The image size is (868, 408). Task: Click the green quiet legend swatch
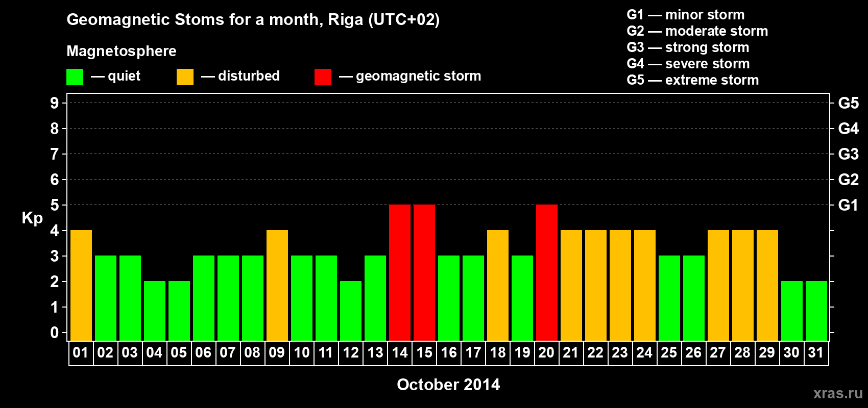point(75,77)
